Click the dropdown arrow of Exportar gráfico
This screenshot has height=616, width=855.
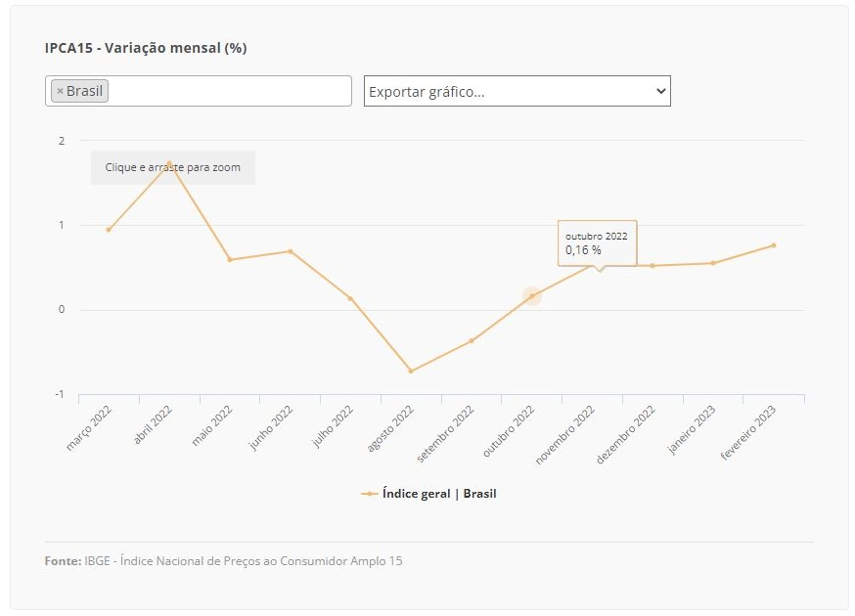click(661, 91)
